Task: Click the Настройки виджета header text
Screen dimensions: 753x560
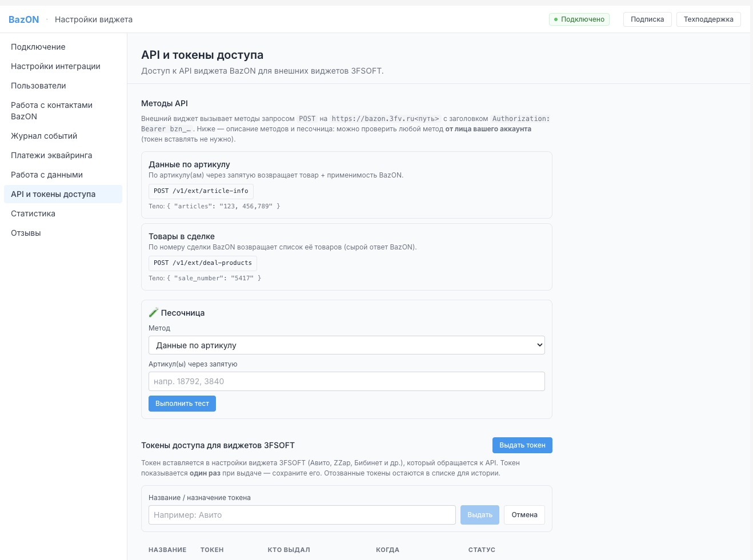Action: 94,19
